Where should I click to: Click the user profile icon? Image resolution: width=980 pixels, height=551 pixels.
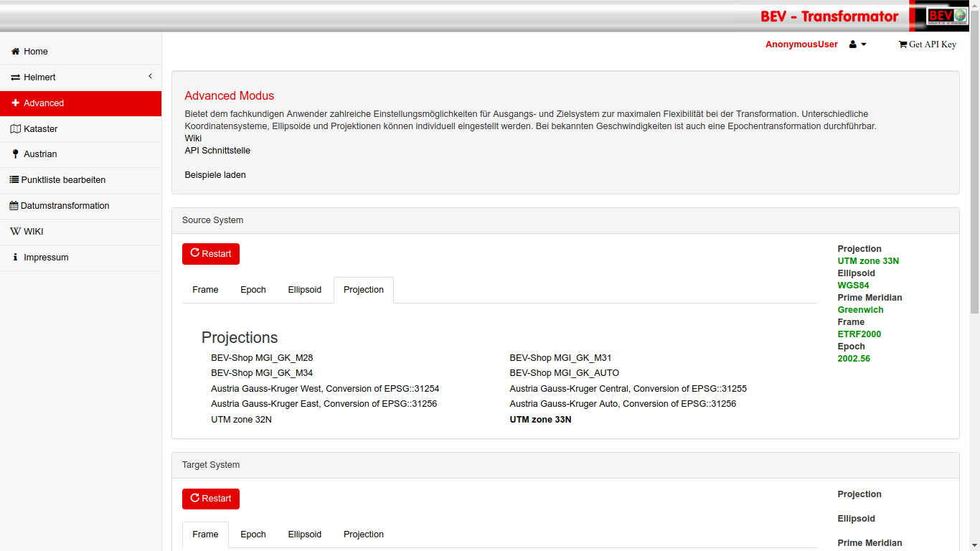click(x=852, y=44)
